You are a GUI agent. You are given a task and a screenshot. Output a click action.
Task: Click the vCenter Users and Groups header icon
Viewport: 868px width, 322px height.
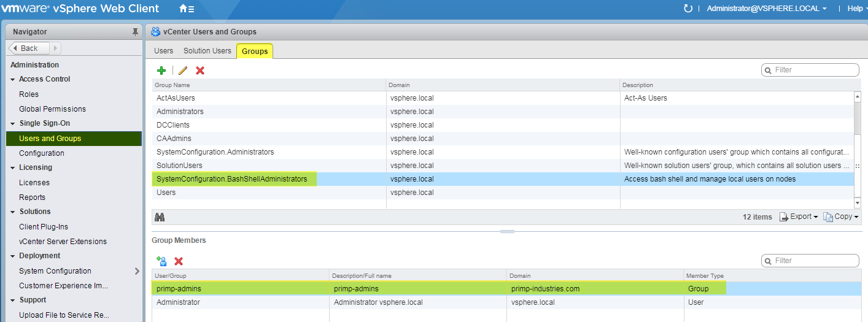click(x=155, y=32)
